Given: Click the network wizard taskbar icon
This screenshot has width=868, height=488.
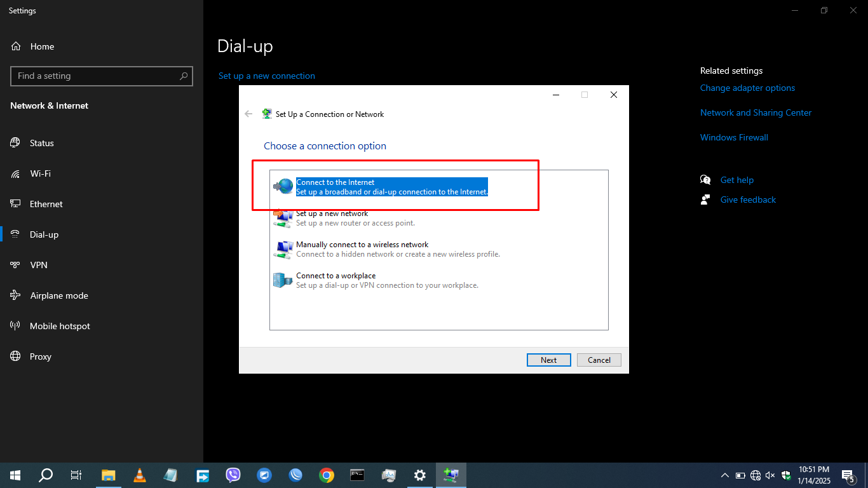Looking at the screenshot, I should click(451, 475).
